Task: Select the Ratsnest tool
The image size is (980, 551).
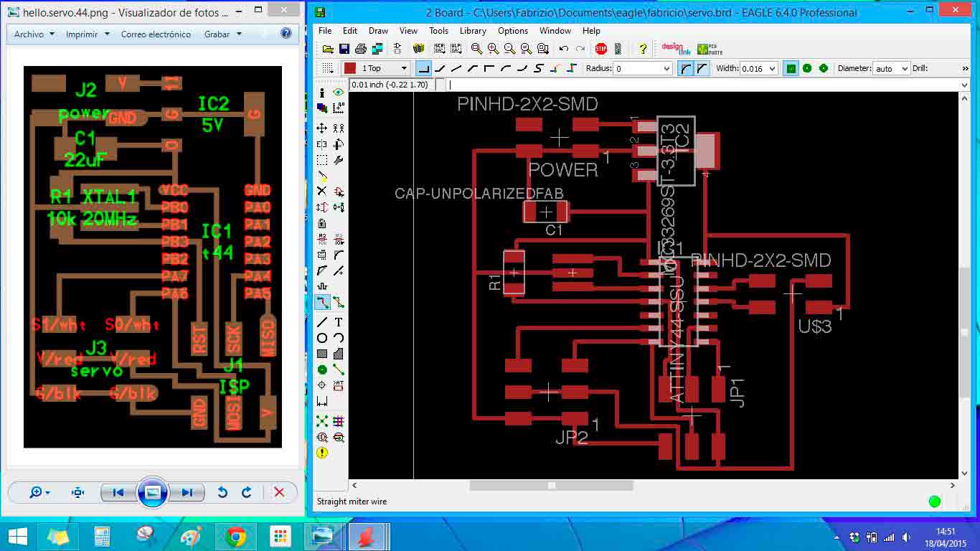Action: pos(322,421)
